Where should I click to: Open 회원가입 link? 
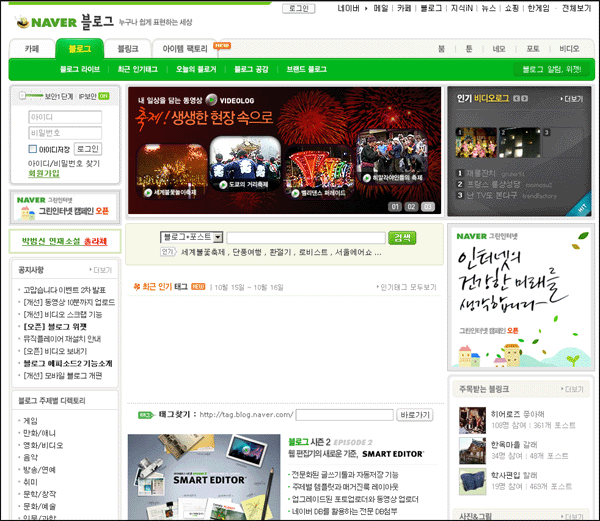(44, 174)
